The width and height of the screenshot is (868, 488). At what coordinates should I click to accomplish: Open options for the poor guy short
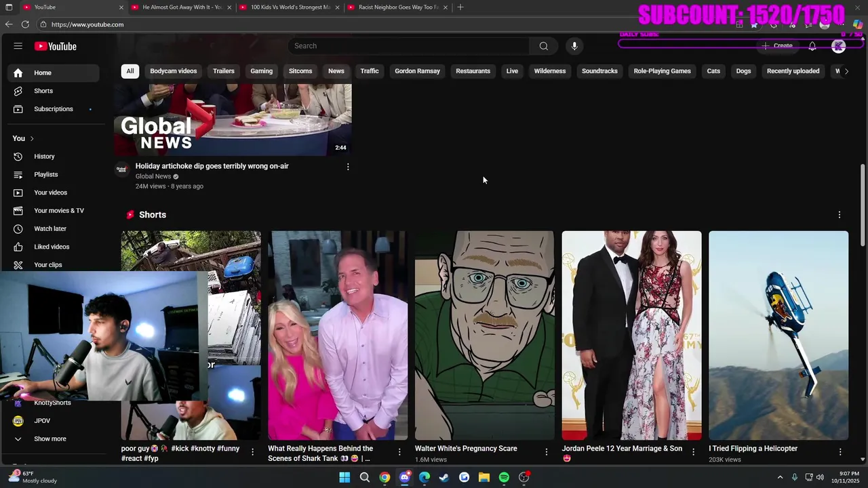coord(253,452)
